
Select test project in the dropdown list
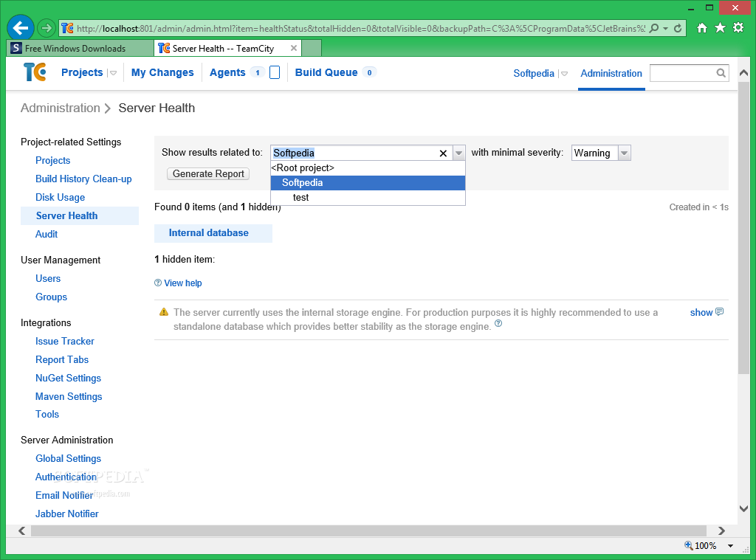coord(368,198)
